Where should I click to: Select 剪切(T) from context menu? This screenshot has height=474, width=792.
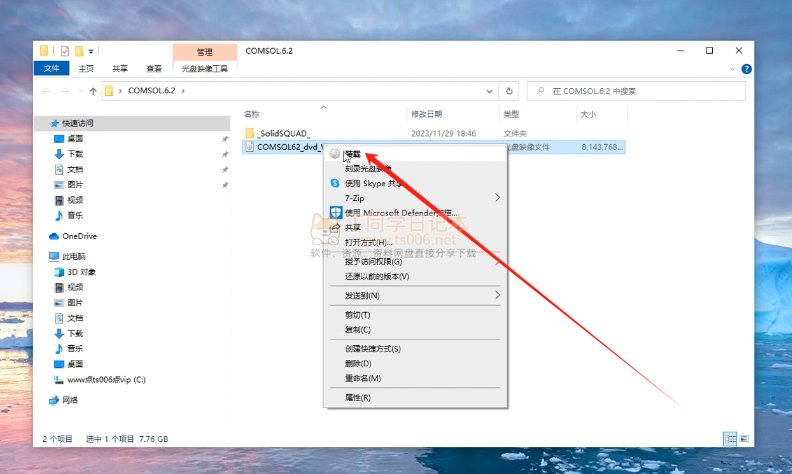358,315
